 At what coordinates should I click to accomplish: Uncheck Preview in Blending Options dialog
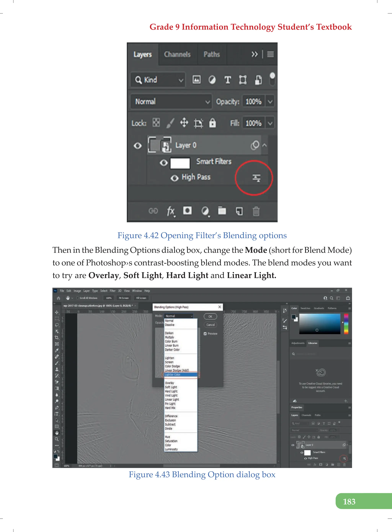click(x=205, y=334)
